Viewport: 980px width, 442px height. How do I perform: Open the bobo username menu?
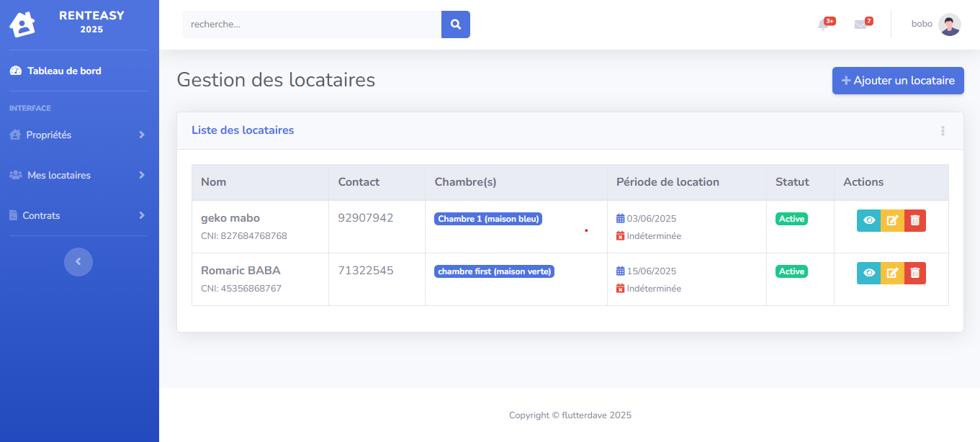point(922,24)
